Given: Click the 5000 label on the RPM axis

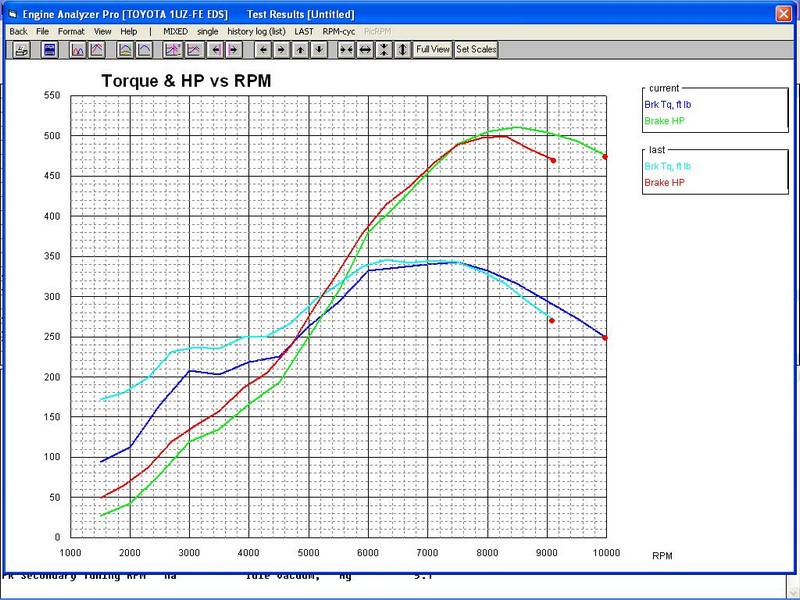Looking at the screenshot, I should coord(308,553).
